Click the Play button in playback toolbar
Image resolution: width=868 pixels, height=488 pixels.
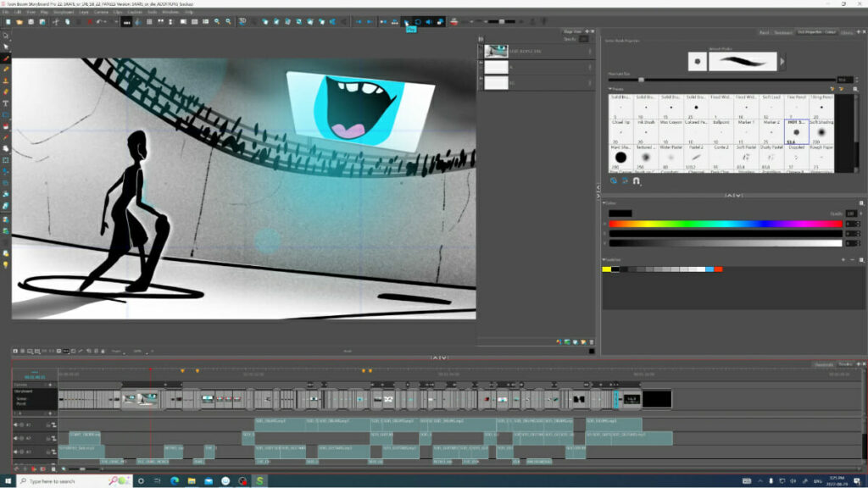point(406,21)
